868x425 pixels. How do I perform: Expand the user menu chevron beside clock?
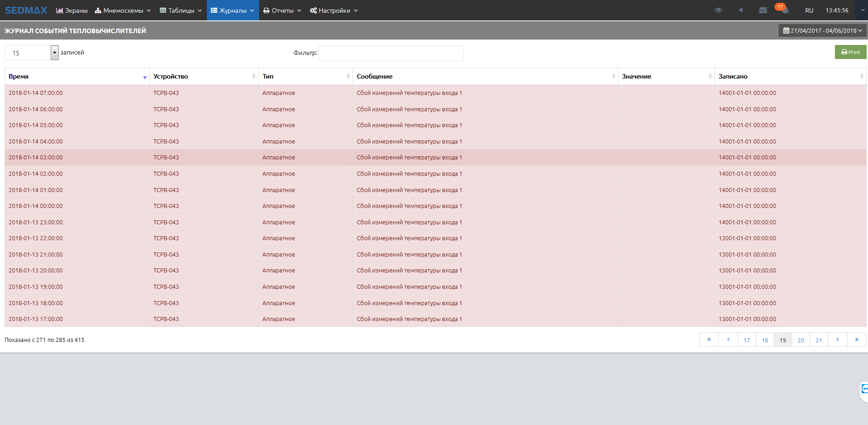tap(863, 10)
